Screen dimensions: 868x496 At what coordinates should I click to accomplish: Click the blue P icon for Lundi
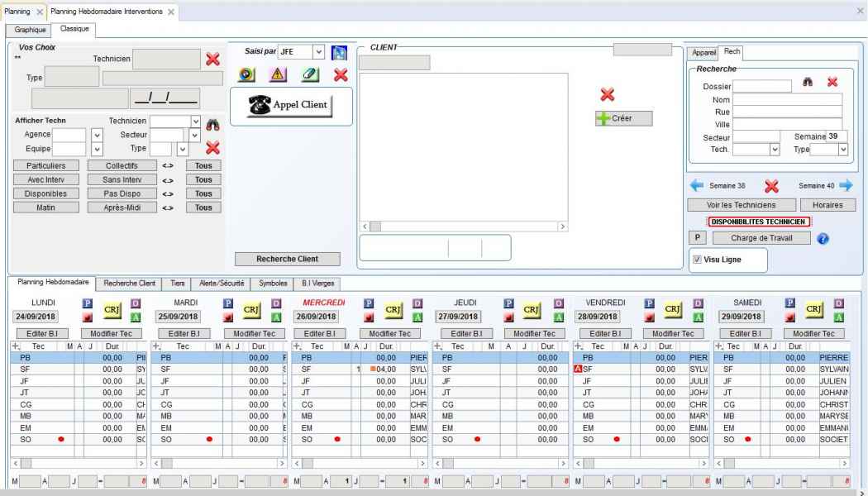tap(88, 303)
